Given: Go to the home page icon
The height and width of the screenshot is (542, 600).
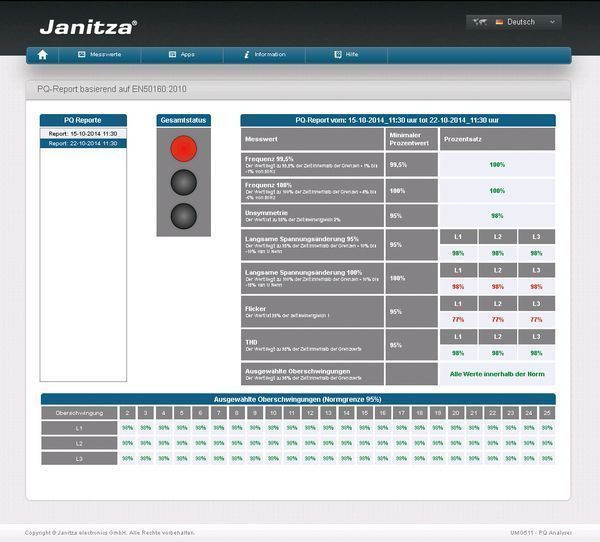Looking at the screenshot, I should (42, 55).
